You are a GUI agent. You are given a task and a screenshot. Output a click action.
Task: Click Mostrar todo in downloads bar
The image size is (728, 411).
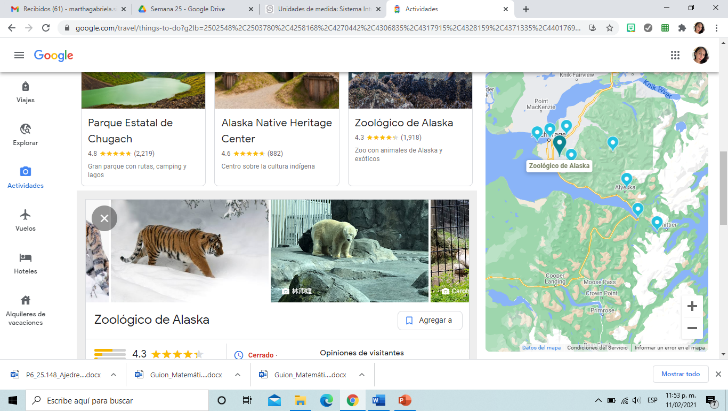coord(679,373)
